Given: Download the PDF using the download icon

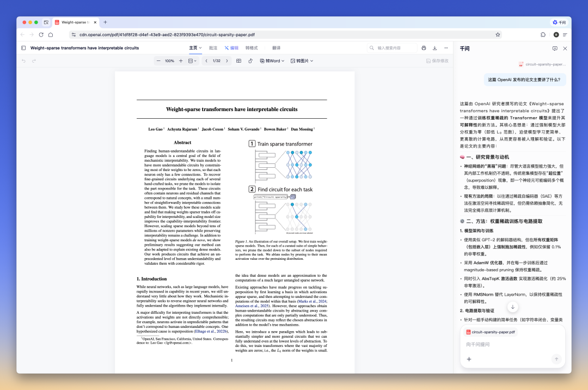Looking at the screenshot, I should [x=434, y=48].
